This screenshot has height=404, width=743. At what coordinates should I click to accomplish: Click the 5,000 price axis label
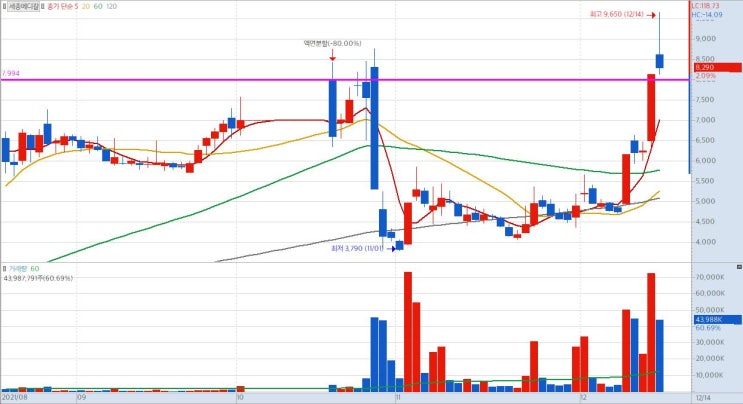[706, 201]
